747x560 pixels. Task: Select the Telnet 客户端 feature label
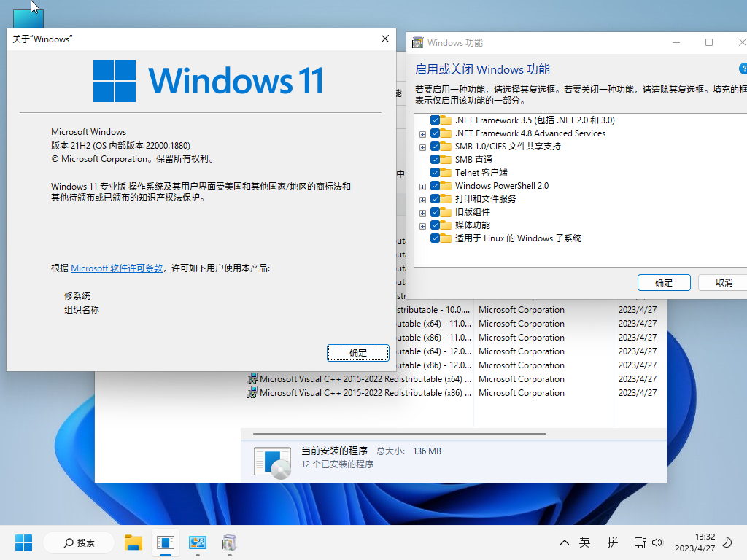481,172
